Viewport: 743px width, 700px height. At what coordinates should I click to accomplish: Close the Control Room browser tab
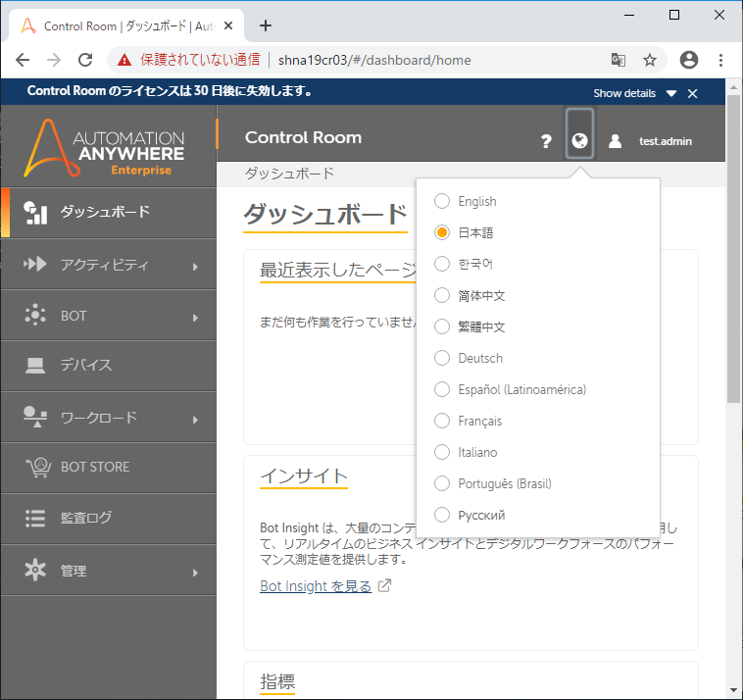coord(228,25)
